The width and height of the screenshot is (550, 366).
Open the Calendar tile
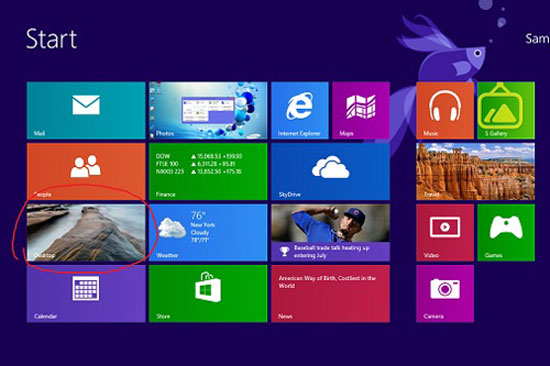pyautogui.click(x=86, y=294)
